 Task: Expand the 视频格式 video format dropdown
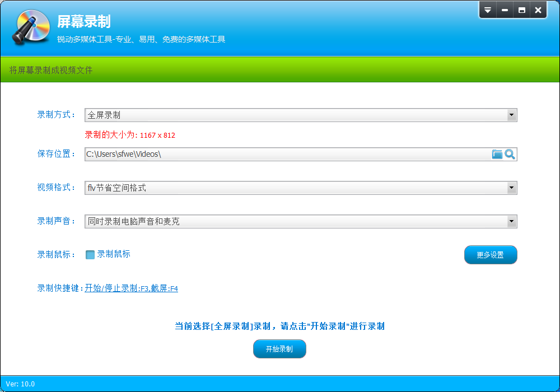(511, 188)
